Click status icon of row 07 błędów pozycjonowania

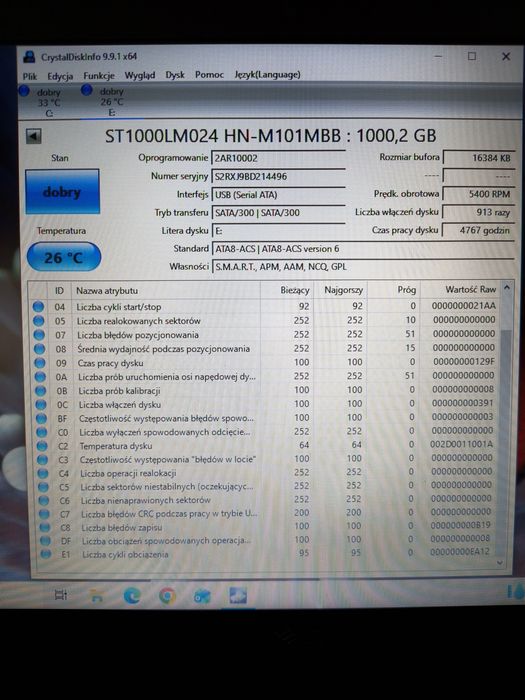(x=39, y=334)
